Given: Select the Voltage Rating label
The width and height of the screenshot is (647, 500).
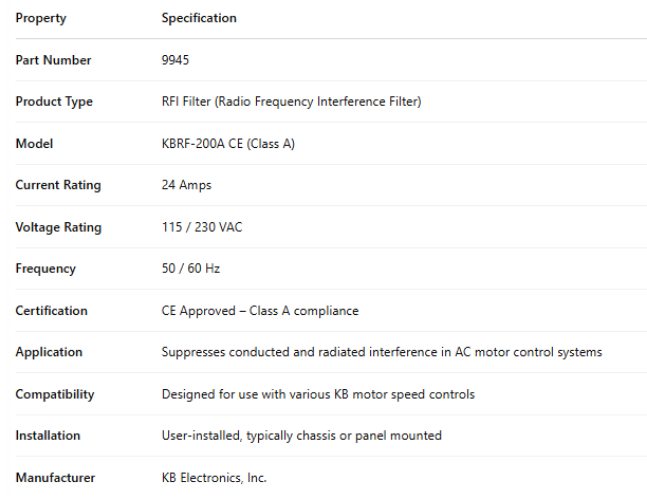Looking at the screenshot, I should point(58,227).
